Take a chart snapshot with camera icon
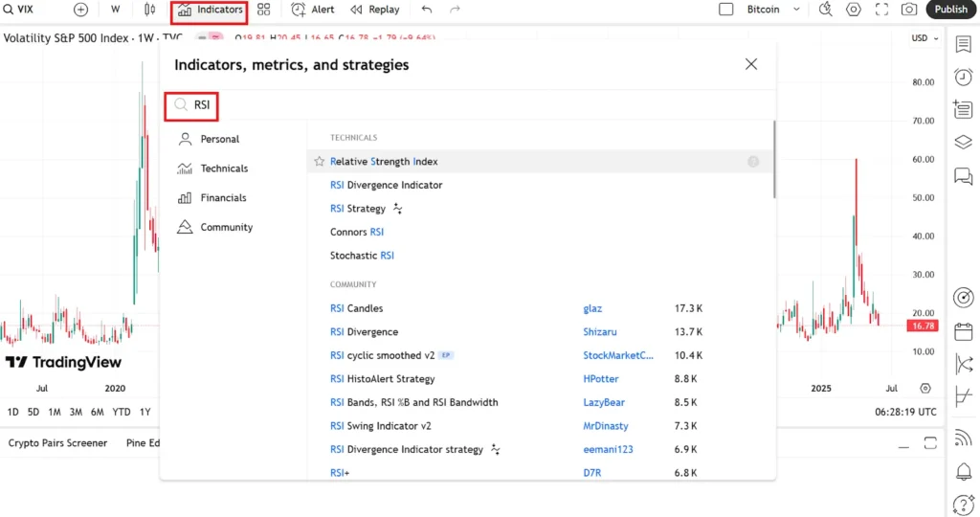Screen dimensions: 980x517 click(x=909, y=10)
